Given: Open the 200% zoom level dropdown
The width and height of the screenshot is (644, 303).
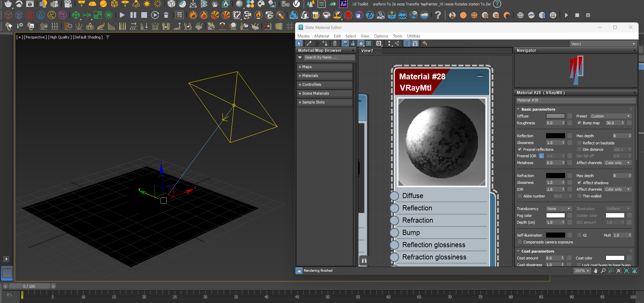Looking at the screenshot, I should [x=582, y=271].
